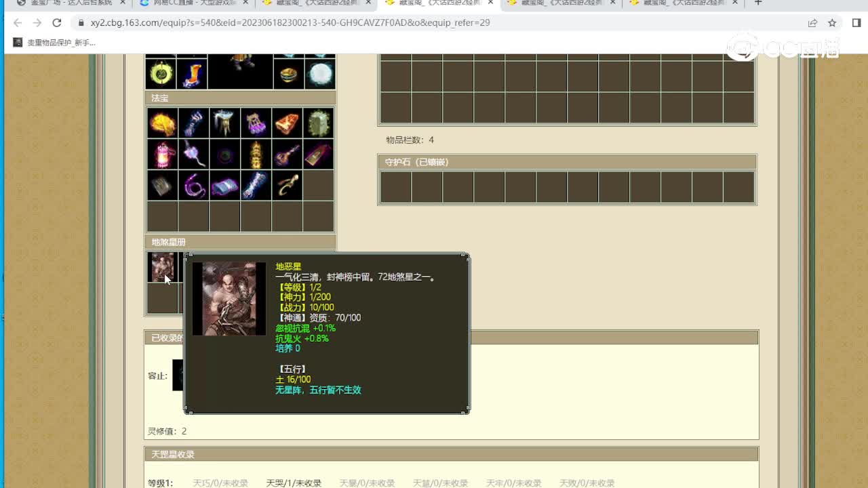Open the 贵重物品保护 bookmark
Screen dimensions: 868x488
pyautogui.click(x=55, y=43)
